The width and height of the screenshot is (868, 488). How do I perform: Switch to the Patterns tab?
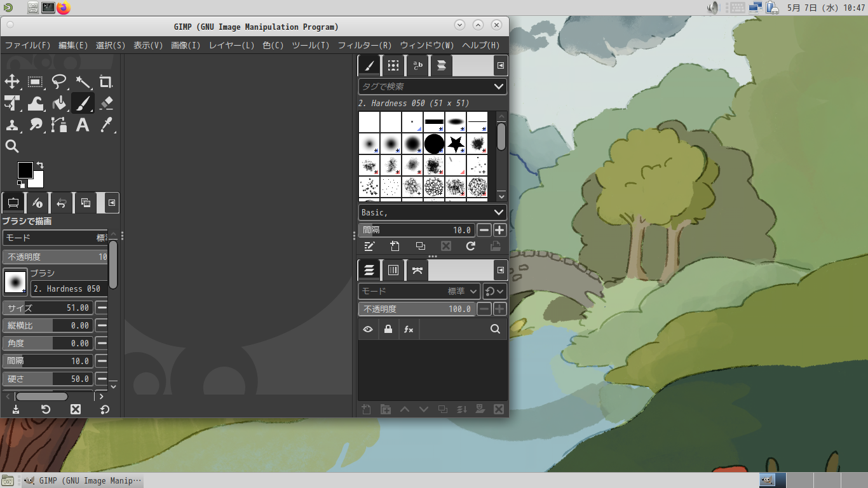393,65
